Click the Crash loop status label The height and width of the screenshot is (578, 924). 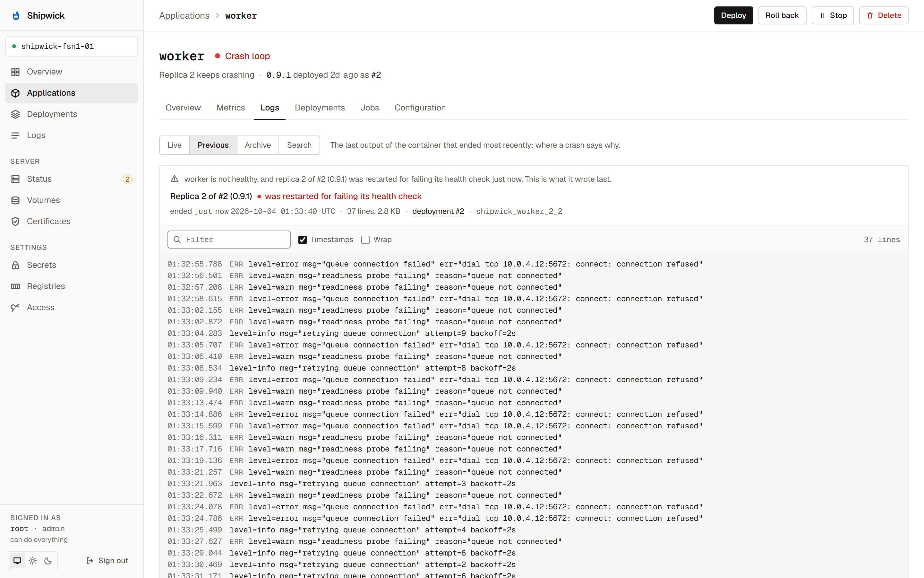[x=247, y=56]
